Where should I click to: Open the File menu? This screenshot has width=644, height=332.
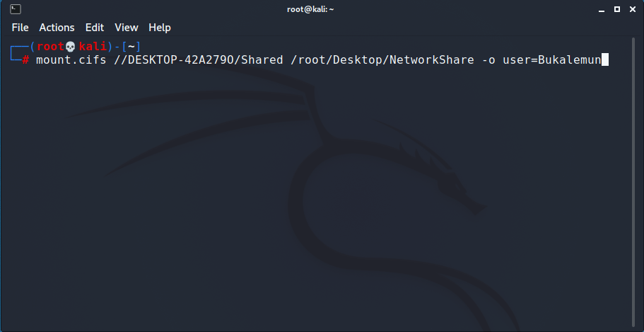[20, 28]
